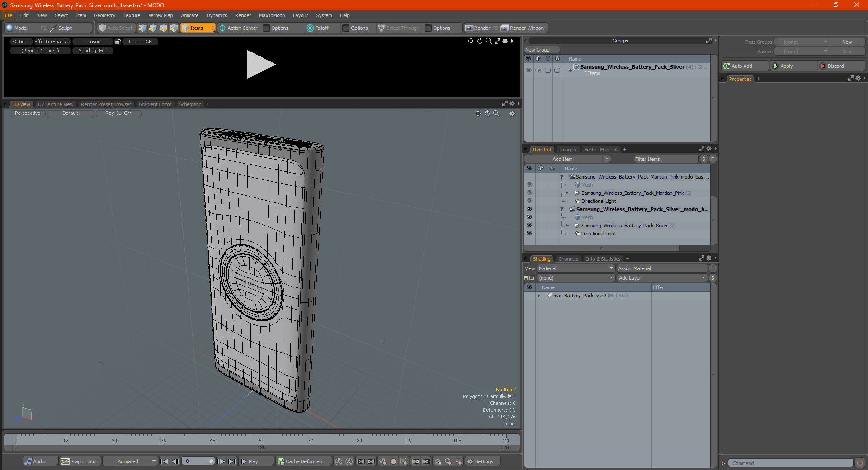Open preview panel settings gear
The height and width of the screenshot is (470, 868).
pyautogui.click(x=505, y=41)
